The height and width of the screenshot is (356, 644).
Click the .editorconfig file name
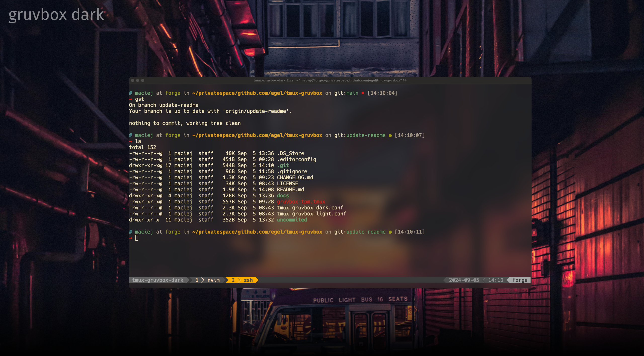tap(297, 159)
